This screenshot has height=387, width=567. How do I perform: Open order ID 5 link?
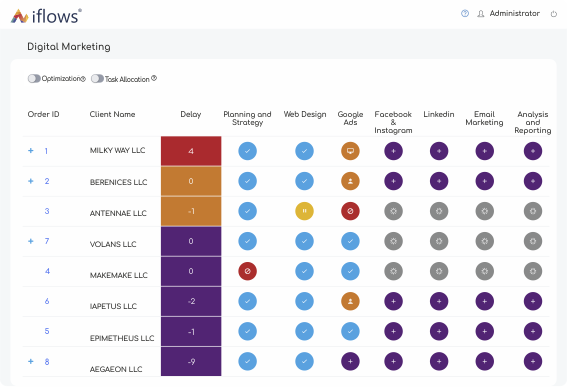47,331
